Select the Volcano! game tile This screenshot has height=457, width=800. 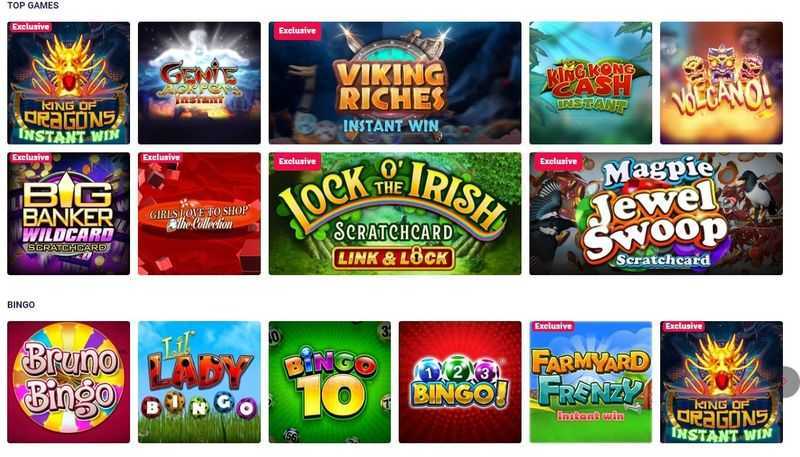pyautogui.click(x=721, y=83)
